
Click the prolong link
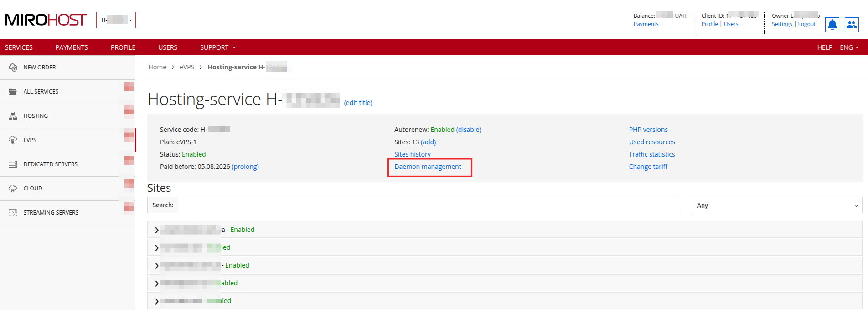coord(245,167)
